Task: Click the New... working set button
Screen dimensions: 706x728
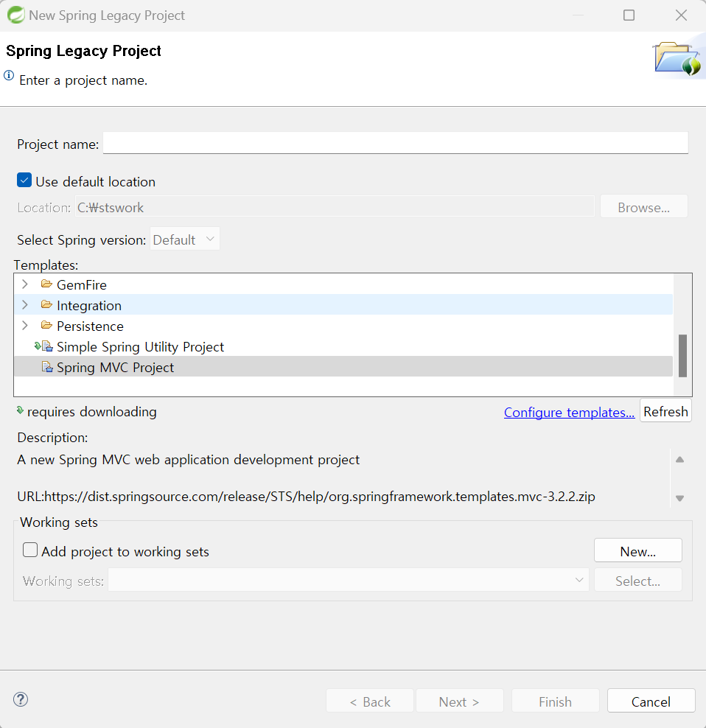Action: point(637,550)
